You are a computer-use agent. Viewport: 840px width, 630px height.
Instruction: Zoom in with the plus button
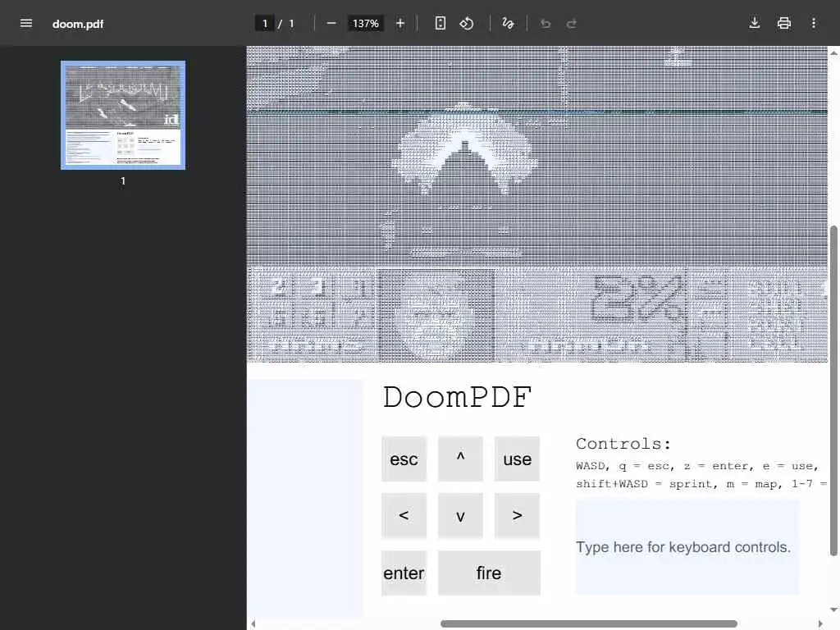click(399, 23)
